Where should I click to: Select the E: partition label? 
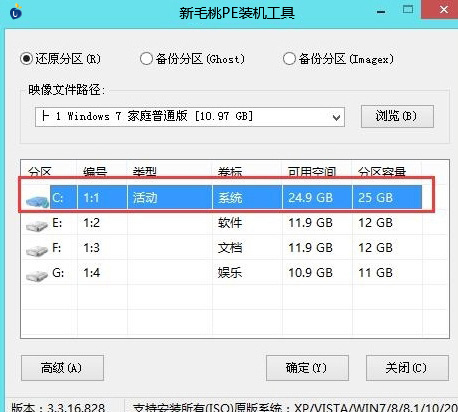[57, 223]
